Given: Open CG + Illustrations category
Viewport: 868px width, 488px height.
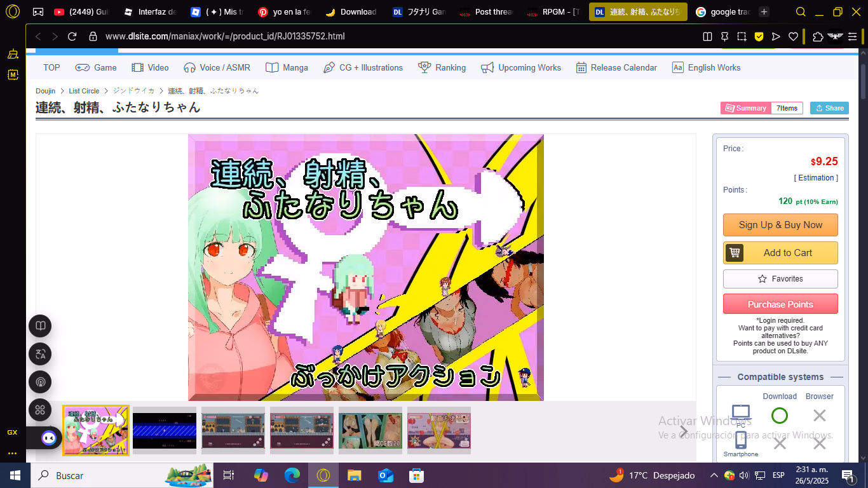Looking at the screenshot, I should [x=363, y=67].
